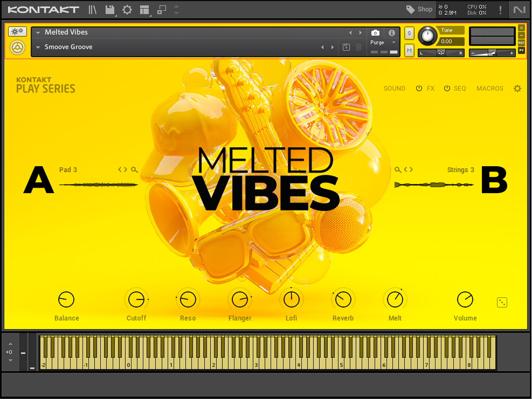This screenshot has height=399, width=532.
Task: Click the L/R pan slider
Action: coord(441,53)
